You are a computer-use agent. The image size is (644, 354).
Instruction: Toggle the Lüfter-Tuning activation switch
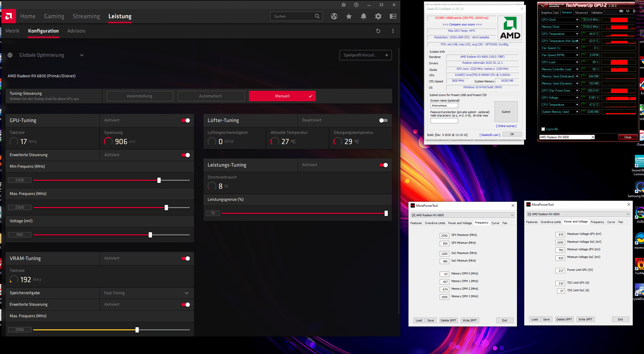(x=383, y=120)
